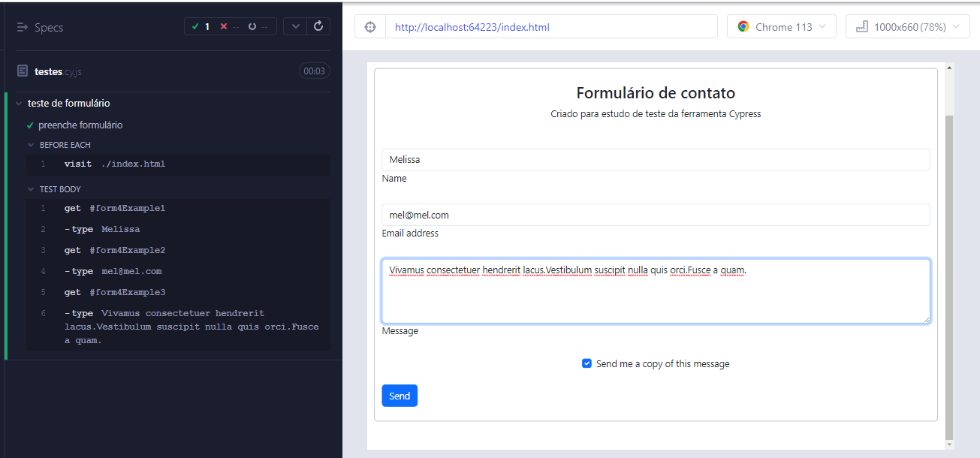Click the red failed tests icon
The image size is (980, 458).
pyautogui.click(x=224, y=26)
